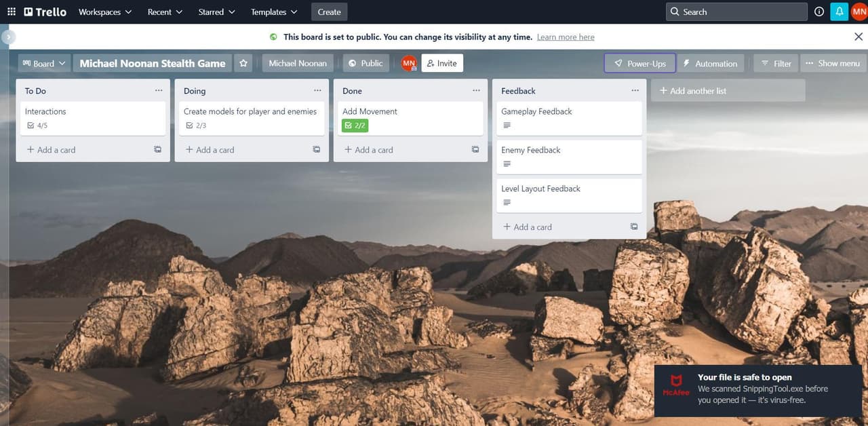Follow the Learn more here link
The width and height of the screenshot is (868, 426).
pyautogui.click(x=566, y=37)
